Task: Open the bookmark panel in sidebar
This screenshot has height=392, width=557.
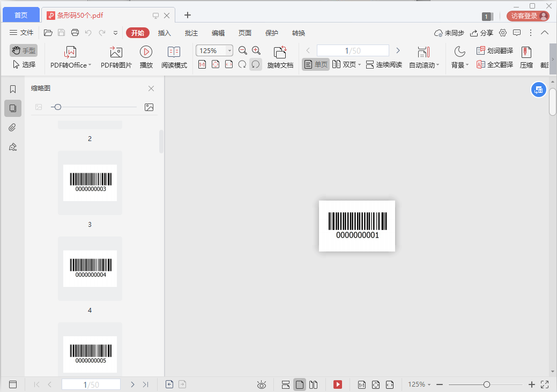Action: point(13,89)
